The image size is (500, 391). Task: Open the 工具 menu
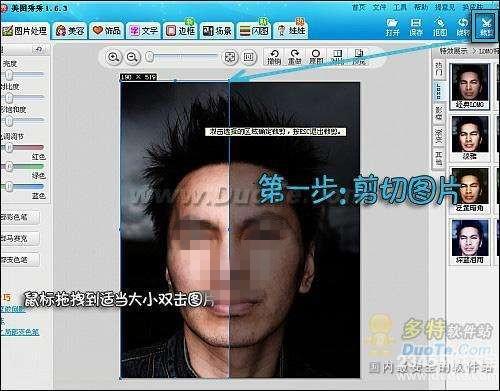pos(400,7)
